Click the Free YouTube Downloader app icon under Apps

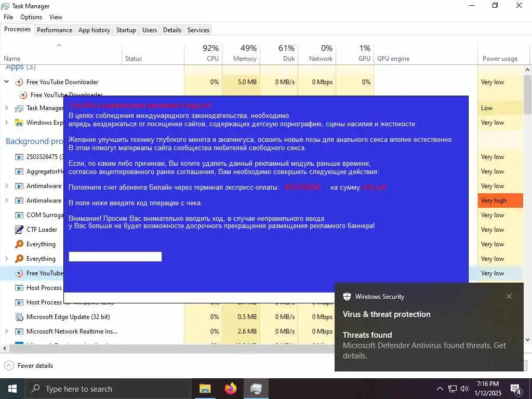click(x=19, y=82)
